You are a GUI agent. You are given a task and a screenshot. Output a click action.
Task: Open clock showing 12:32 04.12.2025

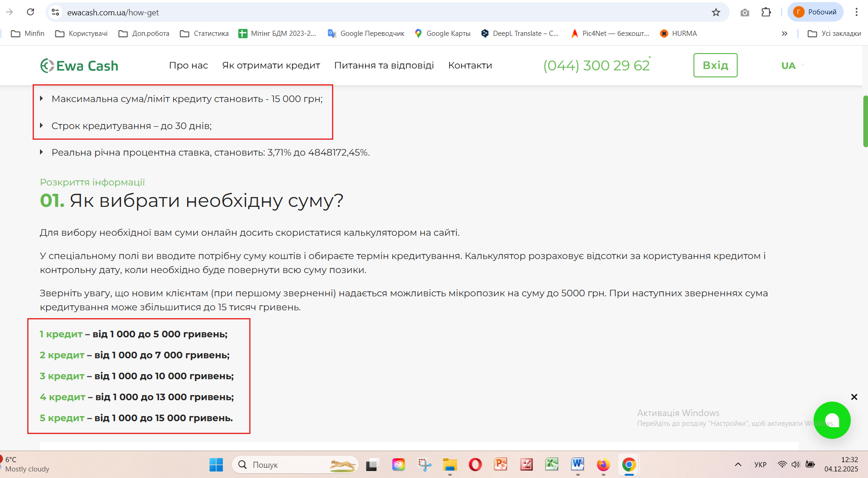click(841, 464)
